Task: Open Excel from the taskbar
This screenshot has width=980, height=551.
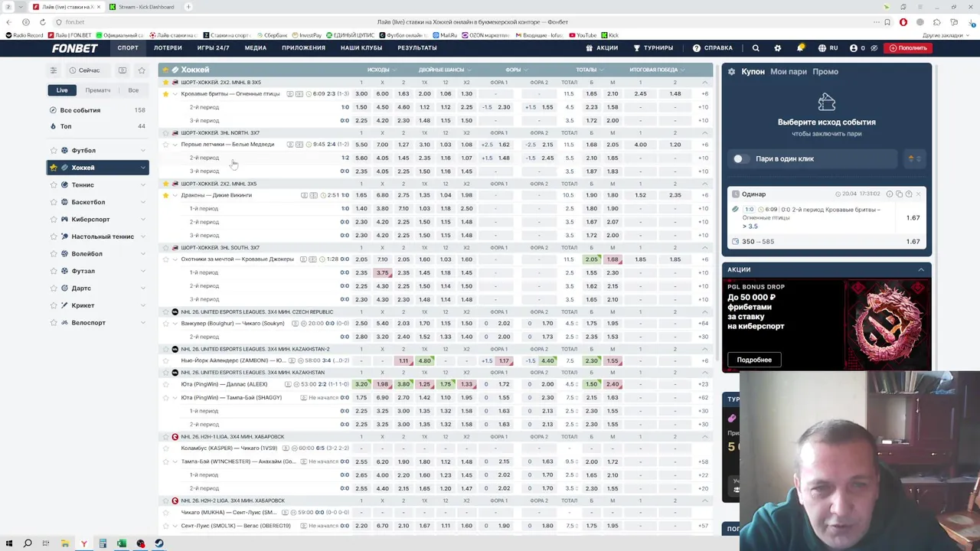Action: pyautogui.click(x=121, y=543)
